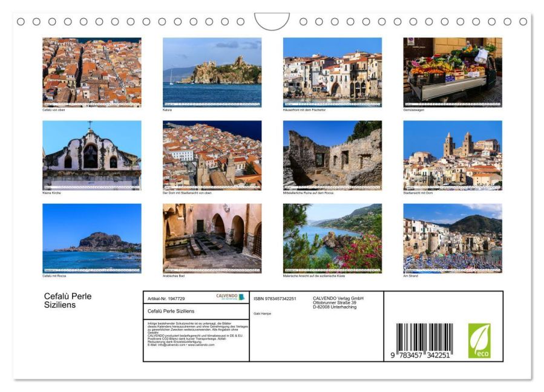Open the Cefalù von oben photo
The image size is (544, 392).
(91, 72)
